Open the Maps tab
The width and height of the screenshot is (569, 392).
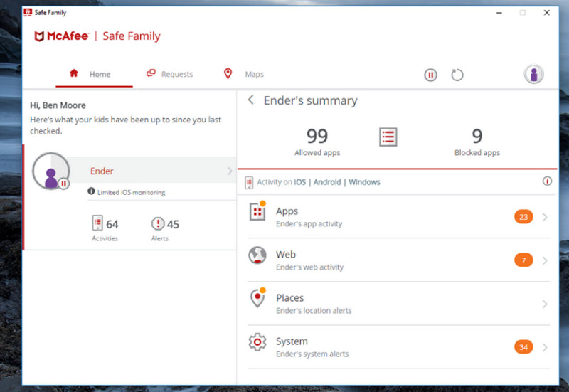click(243, 74)
